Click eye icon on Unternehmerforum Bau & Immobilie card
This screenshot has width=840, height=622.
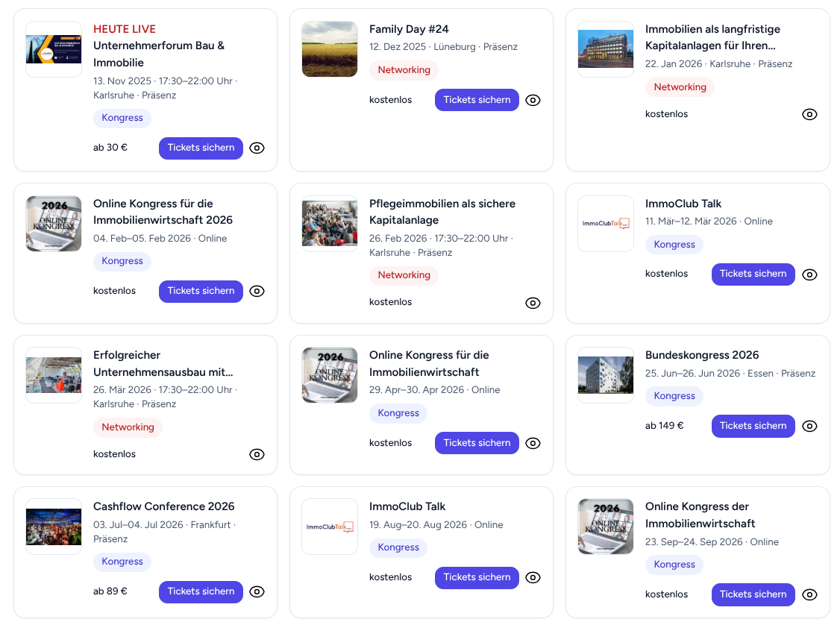[x=257, y=148]
